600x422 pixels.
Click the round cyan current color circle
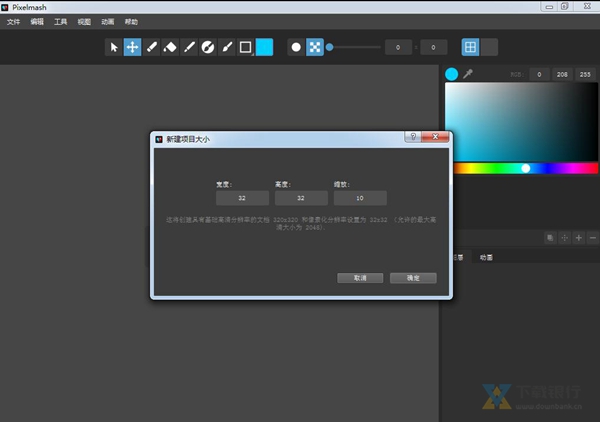coord(452,74)
